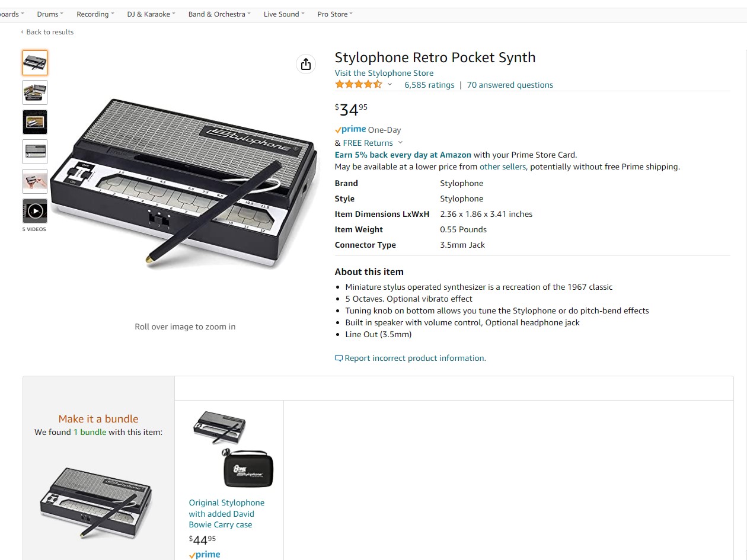Select the second thumbnail showing boxed Stylophone
The image size is (747, 560).
tap(35, 92)
